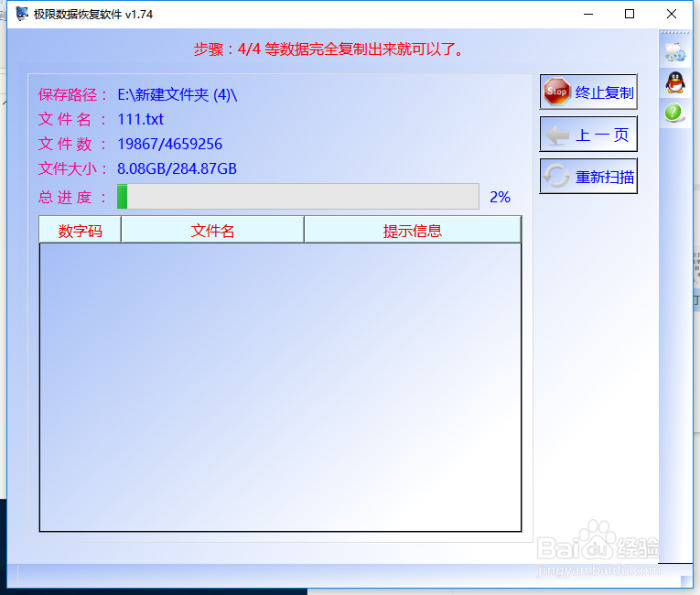Click the 2% progress percentage
The width and height of the screenshot is (700, 595).
[x=500, y=197]
